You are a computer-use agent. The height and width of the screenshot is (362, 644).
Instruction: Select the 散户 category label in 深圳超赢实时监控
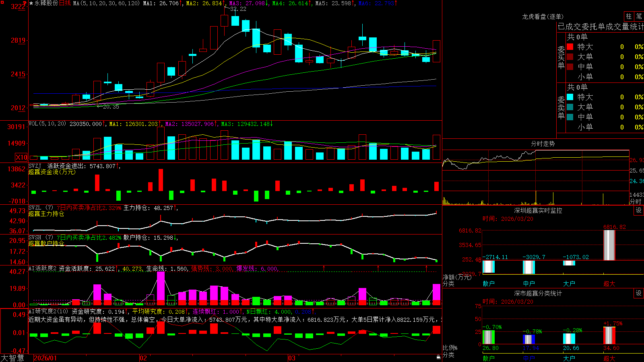point(489,284)
